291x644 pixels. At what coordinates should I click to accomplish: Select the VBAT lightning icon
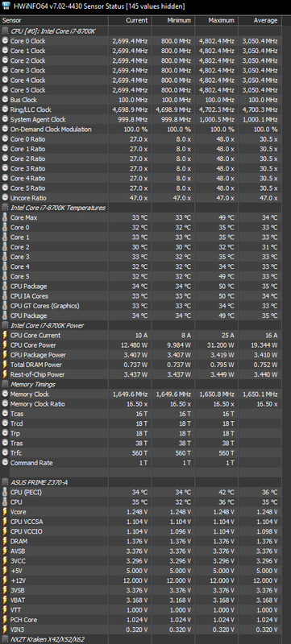tap(5, 600)
